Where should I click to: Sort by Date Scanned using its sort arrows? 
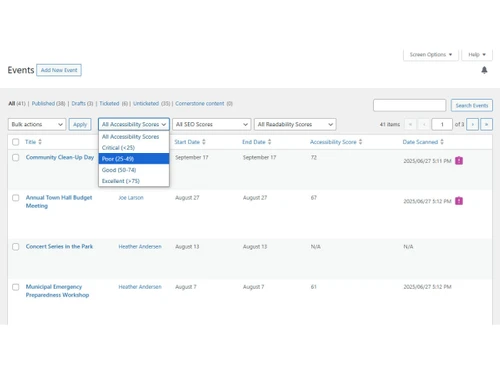pos(442,142)
